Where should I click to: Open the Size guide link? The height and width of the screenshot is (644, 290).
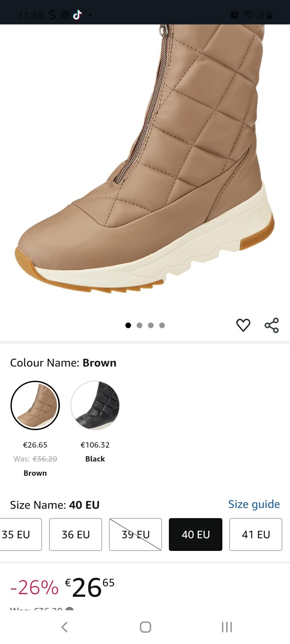point(254,504)
